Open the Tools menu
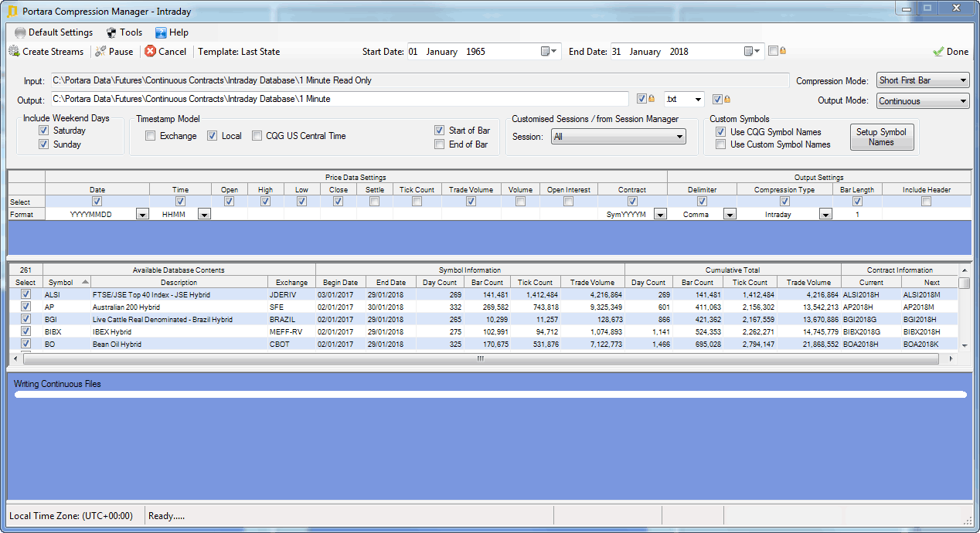The width and height of the screenshot is (980, 533). [124, 32]
